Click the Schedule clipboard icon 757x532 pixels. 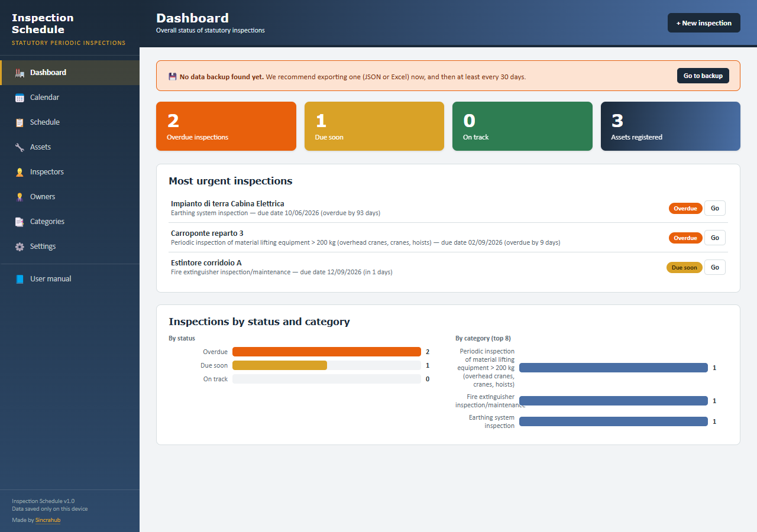point(20,122)
